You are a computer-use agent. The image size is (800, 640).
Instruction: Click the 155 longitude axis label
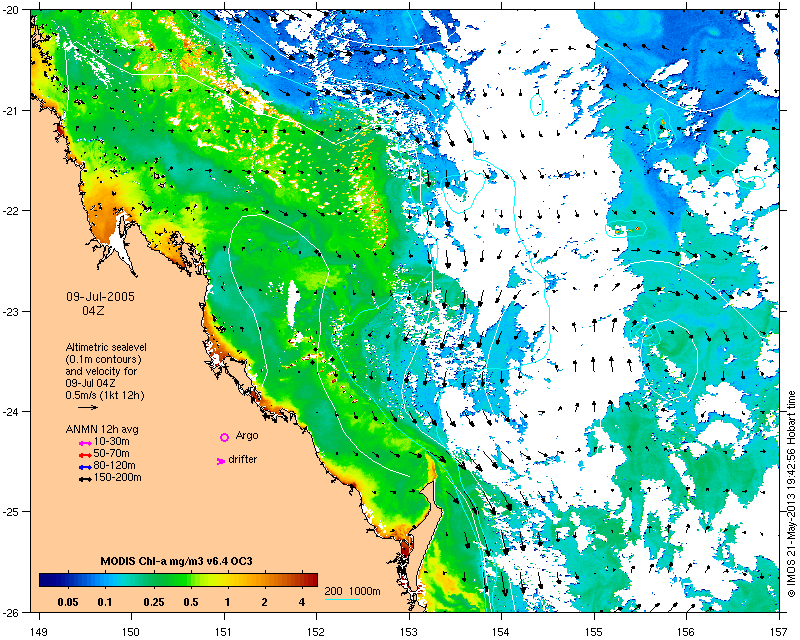(594, 632)
